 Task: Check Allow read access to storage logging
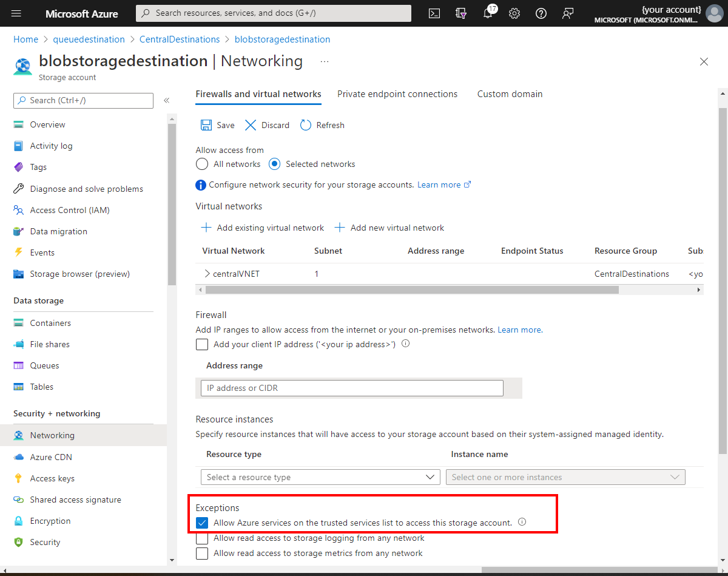tap(202, 538)
